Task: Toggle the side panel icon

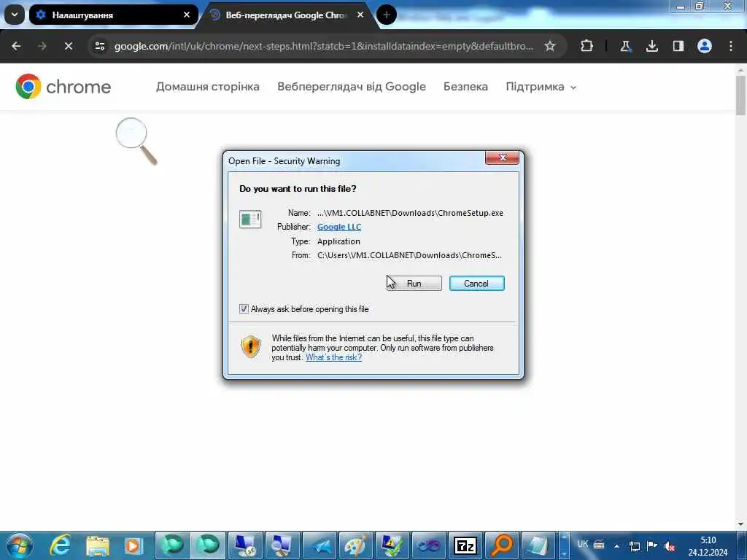Action: pos(678,46)
